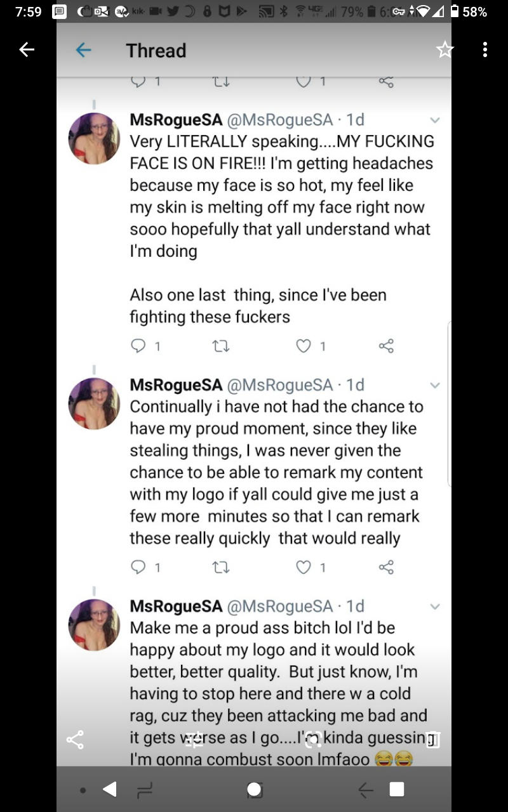
Task: Open @MsRogueSA handle on third tweet
Action: click(279, 606)
